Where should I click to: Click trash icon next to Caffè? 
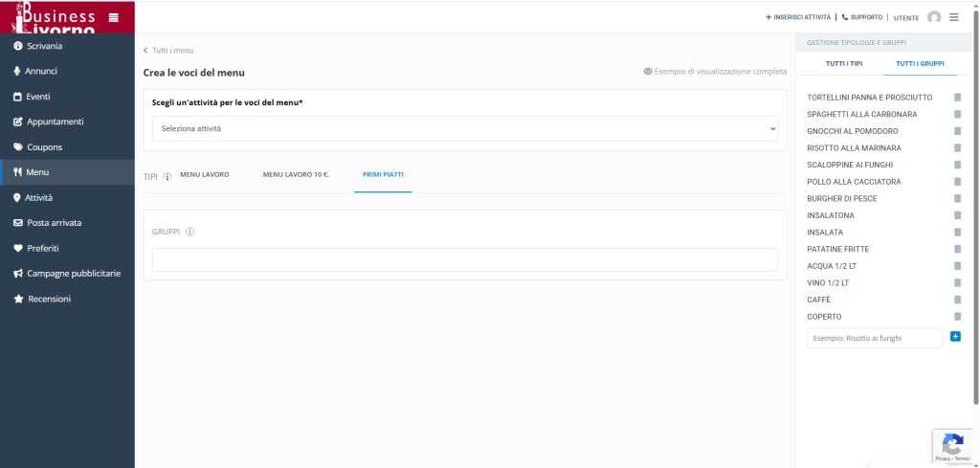tap(957, 300)
